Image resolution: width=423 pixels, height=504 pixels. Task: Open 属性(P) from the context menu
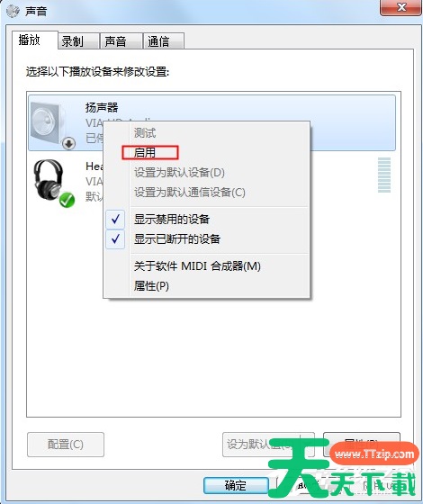[151, 286]
